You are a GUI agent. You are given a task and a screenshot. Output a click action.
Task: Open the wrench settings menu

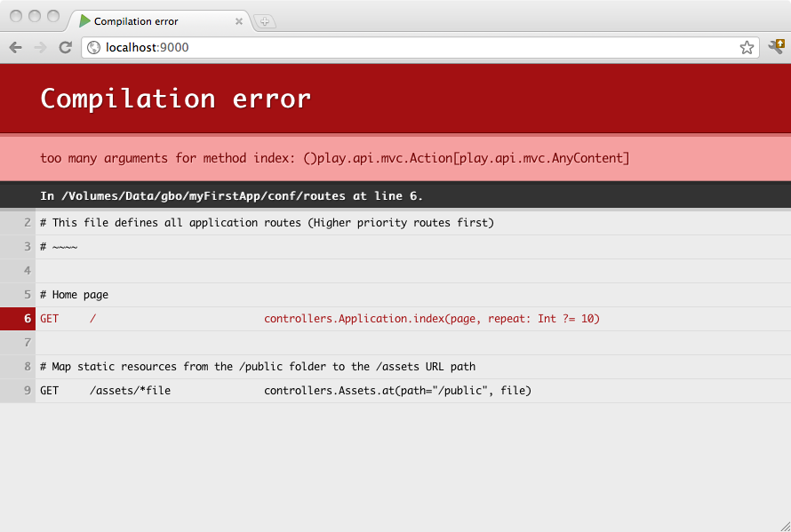click(x=776, y=47)
